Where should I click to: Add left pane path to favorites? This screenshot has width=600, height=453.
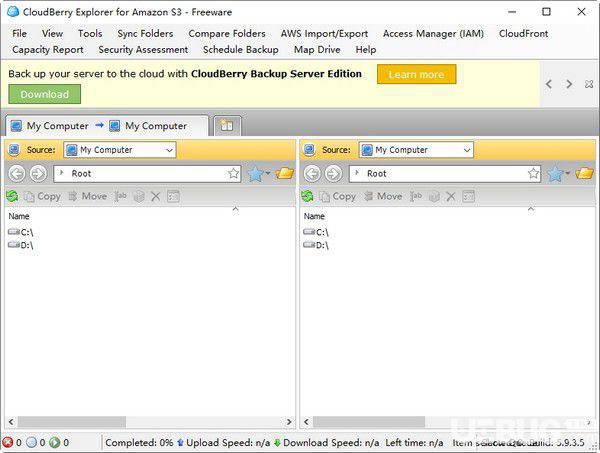[x=233, y=174]
